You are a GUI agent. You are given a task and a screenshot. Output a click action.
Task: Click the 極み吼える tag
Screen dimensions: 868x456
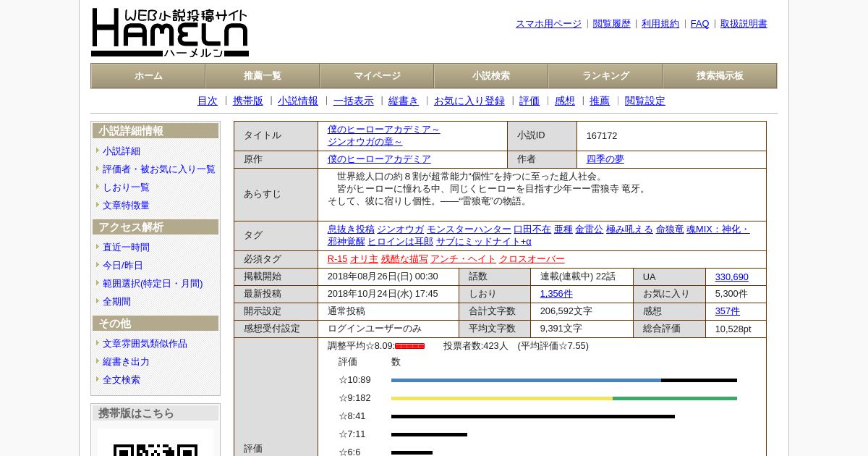coord(629,229)
